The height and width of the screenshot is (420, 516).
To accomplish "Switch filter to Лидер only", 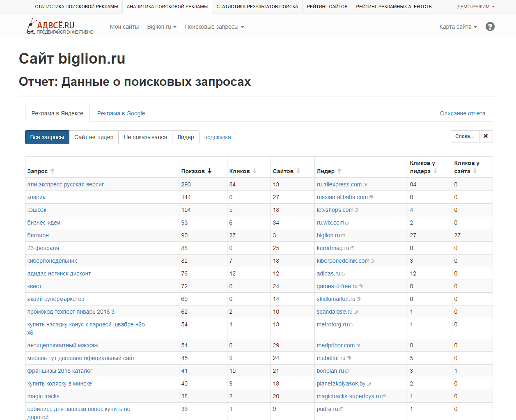I will pyautogui.click(x=186, y=137).
